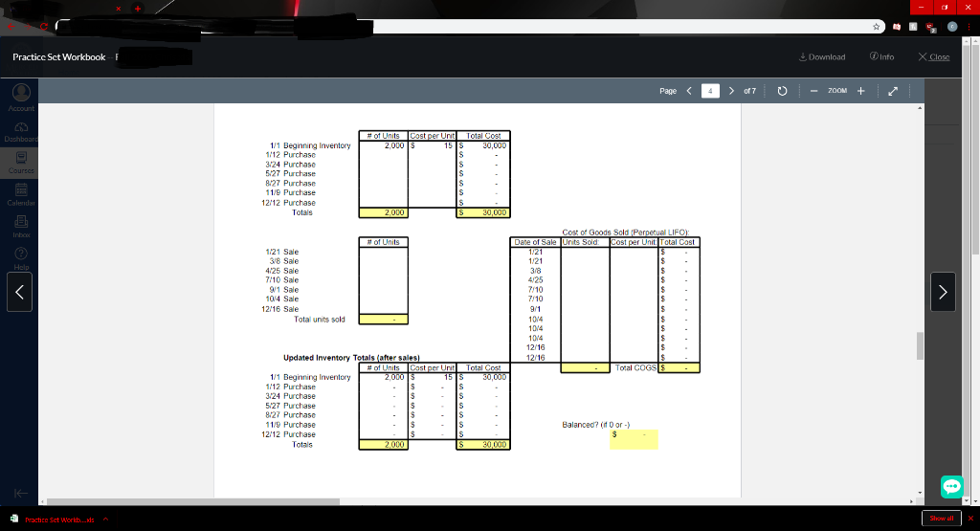The height and width of the screenshot is (531, 980).
Task: Show the previous file with left arrow
Action: pyautogui.click(x=19, y=292)
